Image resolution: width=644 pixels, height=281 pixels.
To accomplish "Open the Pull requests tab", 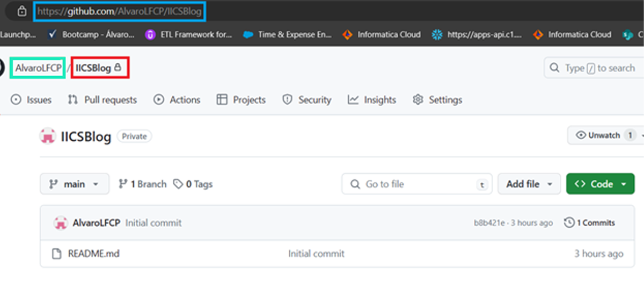I will click(102, 100).
